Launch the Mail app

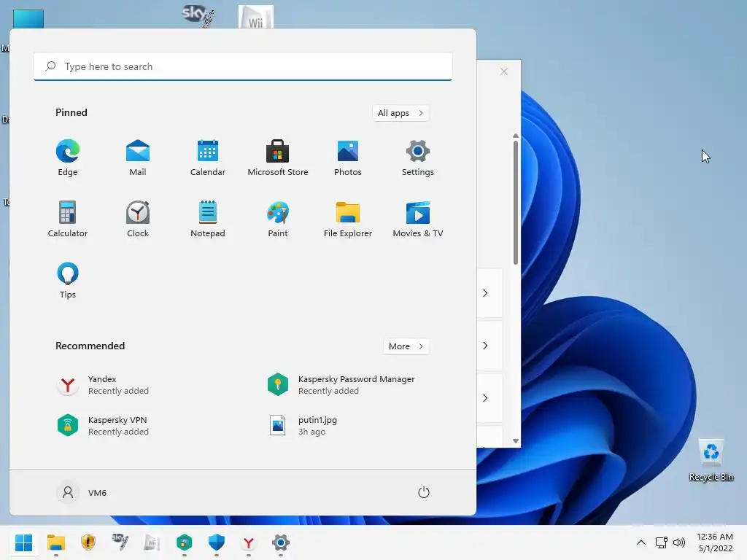coord(138,158)
